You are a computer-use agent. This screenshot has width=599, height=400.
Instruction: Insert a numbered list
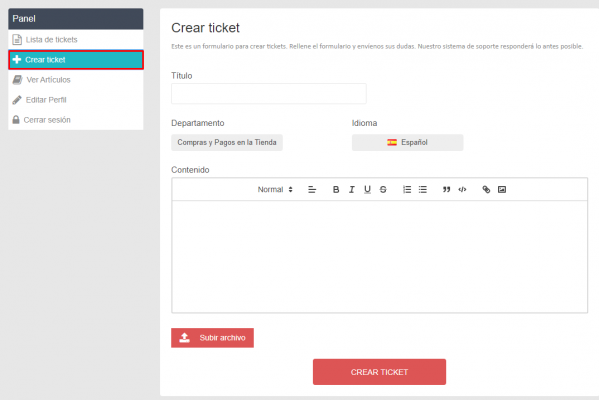tap(407, 189)
